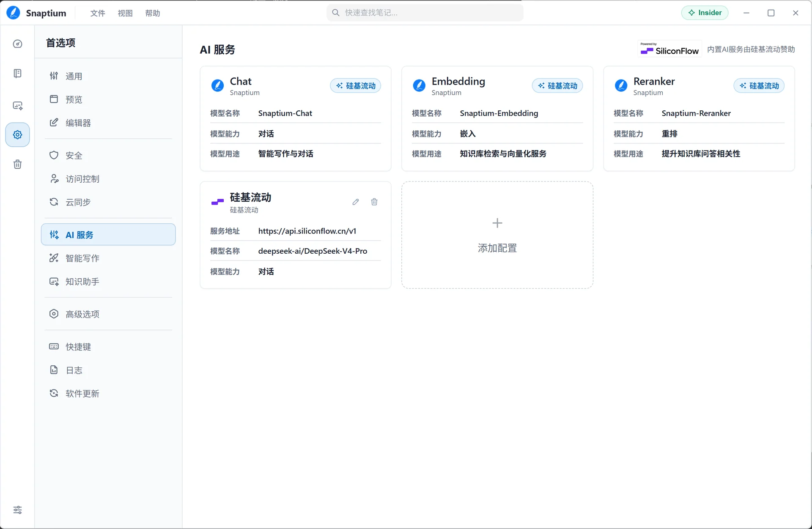Click the 嵌入 model capability value

[x=468, y=134]
